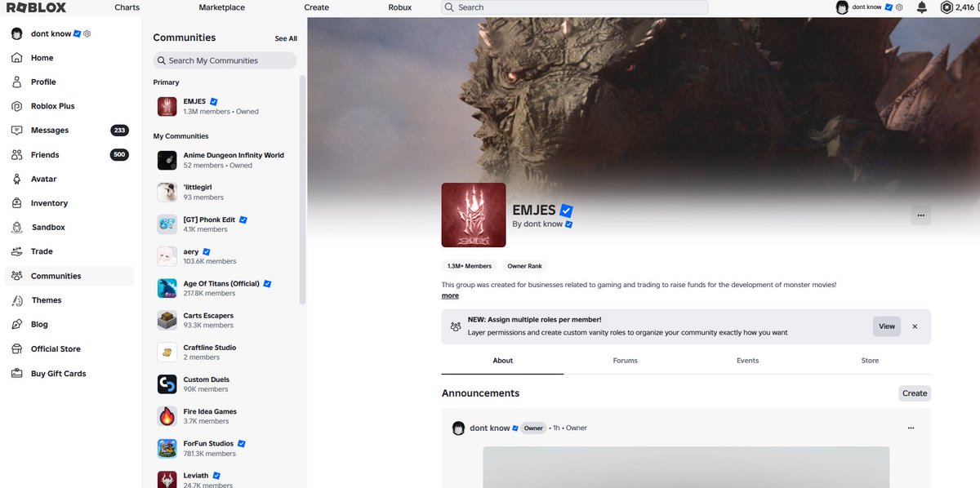Viewport: 980px width, 488px height.
Task: Click the EMJES community logo in list
Action: coord(167,106)
